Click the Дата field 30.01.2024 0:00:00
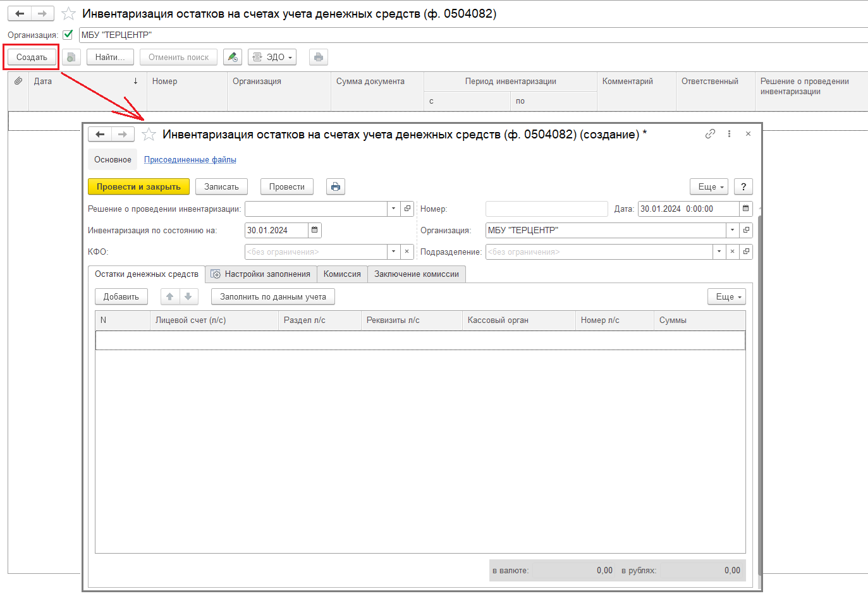Image resolution: width=868 pixels, height=596 pixels. click(x=688, y=209)
